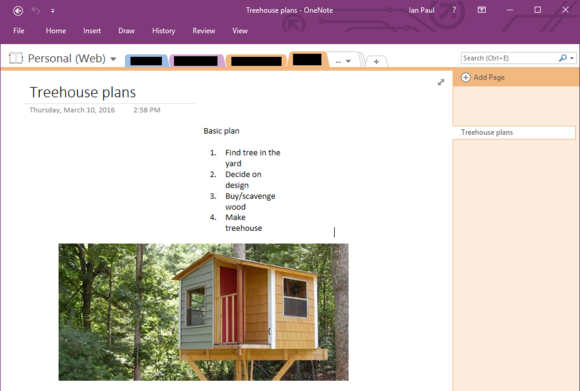The image size is (580, 391).
Task: Click the notebook icon beside Personal (Web)
Action: [x=16, y=58]
